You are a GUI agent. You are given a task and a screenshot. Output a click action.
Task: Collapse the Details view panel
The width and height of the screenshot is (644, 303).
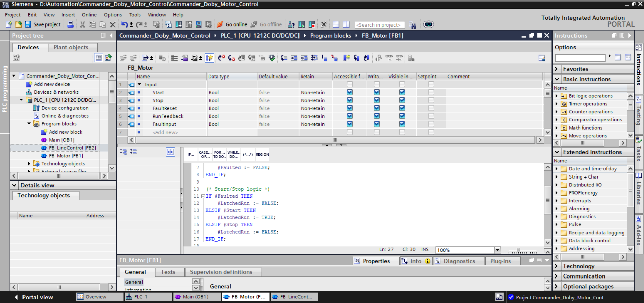tap(14, 185)
